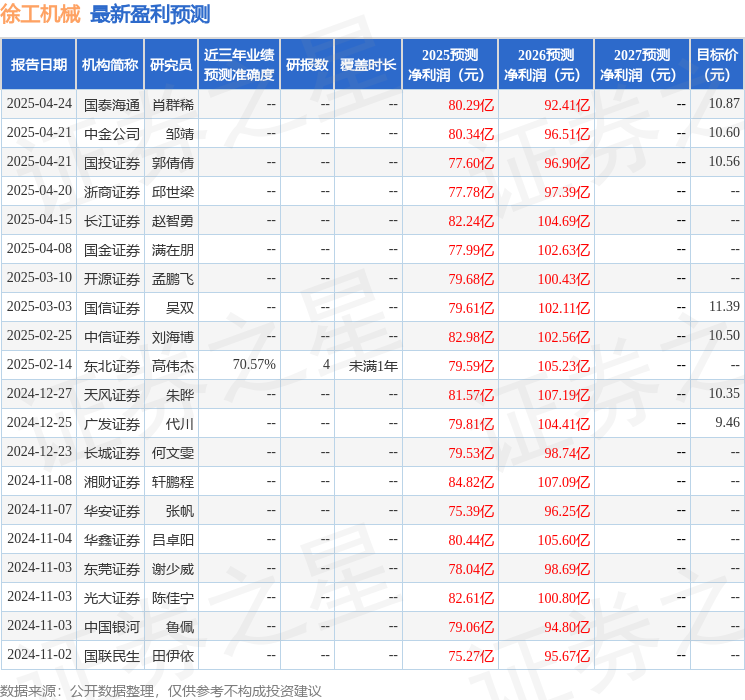Click target price 9.46

click(727, 422)
